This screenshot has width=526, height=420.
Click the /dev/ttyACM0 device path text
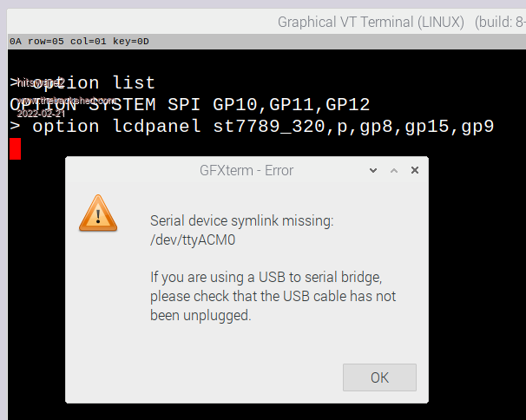193,240
